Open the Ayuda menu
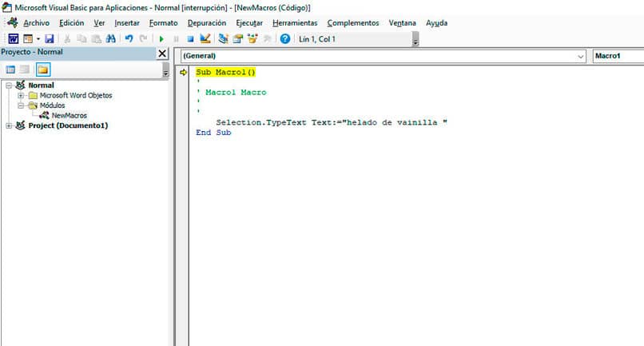Screen dimensions: 644x346 (x=436, y=23)
